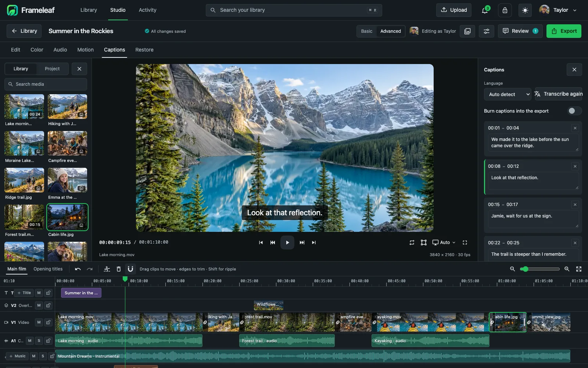Viewport: 588px width, 368px height.
Task: Click the lock icon in the top bar
Action: [505, 10]
